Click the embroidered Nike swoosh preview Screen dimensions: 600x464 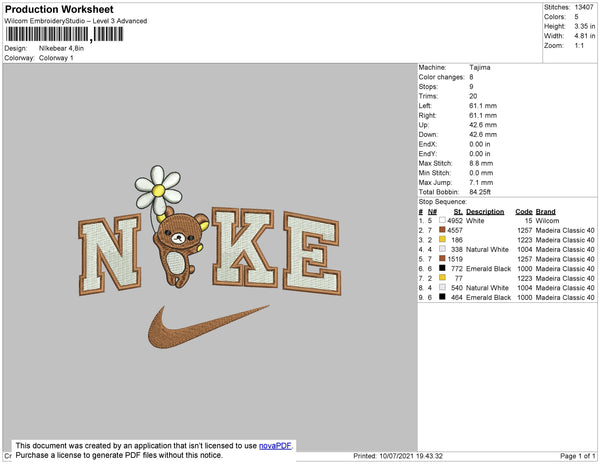click(209, 327)
